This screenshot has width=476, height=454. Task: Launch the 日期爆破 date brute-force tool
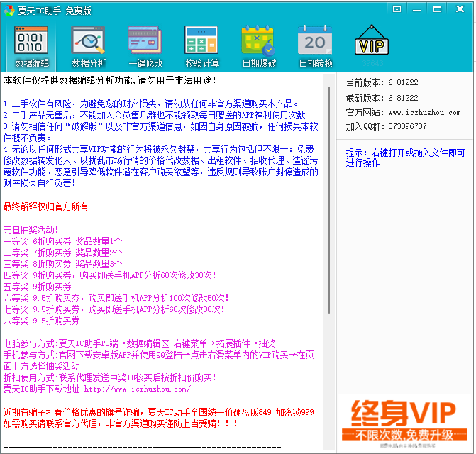pos(259,47)
